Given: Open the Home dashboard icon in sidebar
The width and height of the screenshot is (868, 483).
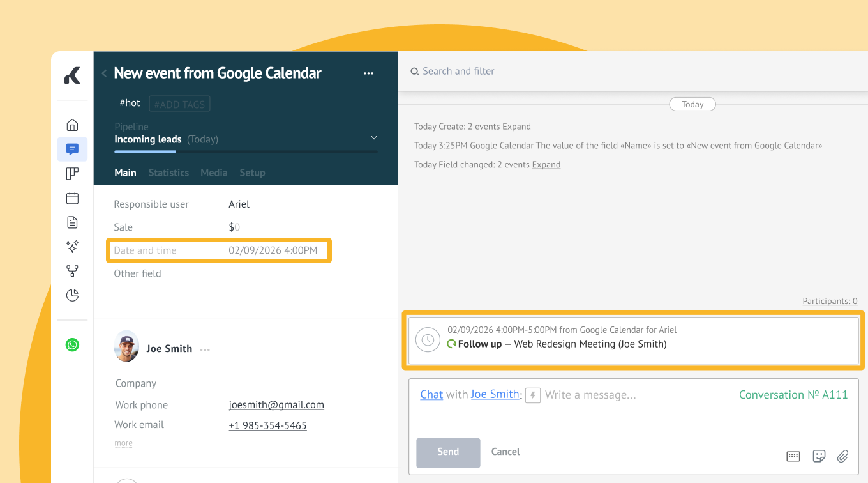Looking at the screenshot, I should pyautogui.click(x=72, y=125).
